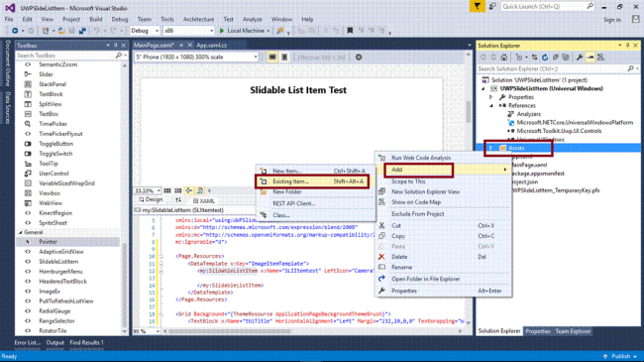Open Local Machine target dropdown arrow
Screen dimensions: 644x362
point(268,31)
